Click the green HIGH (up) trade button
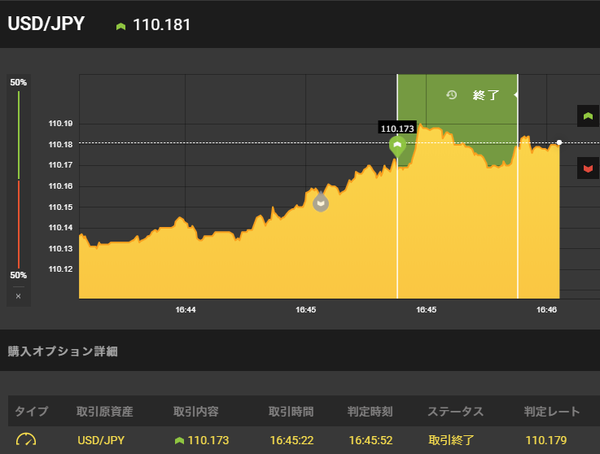Viewport: 600px width, 454px height. (x=588, y=116)
